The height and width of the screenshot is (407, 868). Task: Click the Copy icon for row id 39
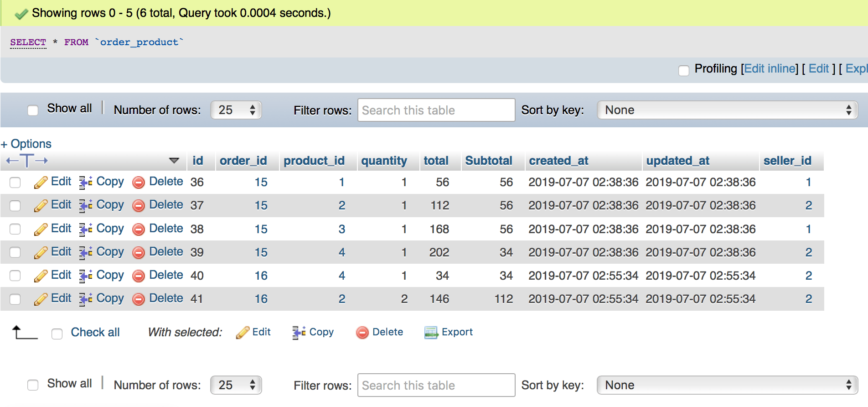click(x=86, y=252)
